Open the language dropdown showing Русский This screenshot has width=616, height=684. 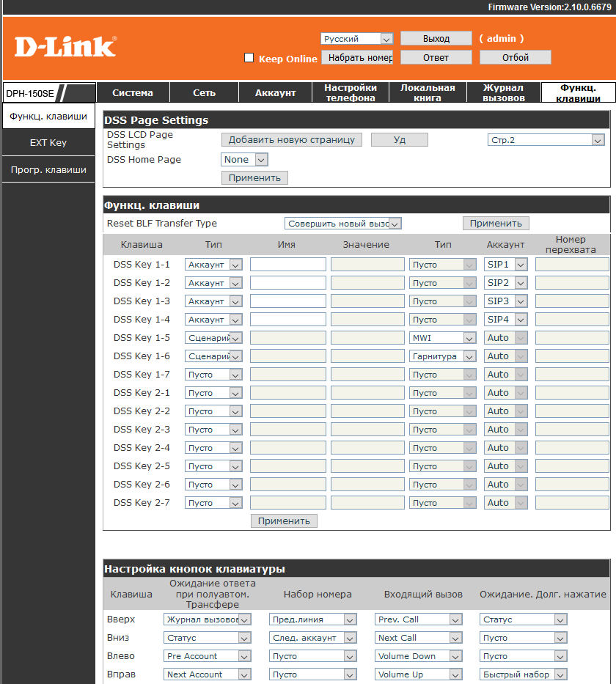pos(357,39)
